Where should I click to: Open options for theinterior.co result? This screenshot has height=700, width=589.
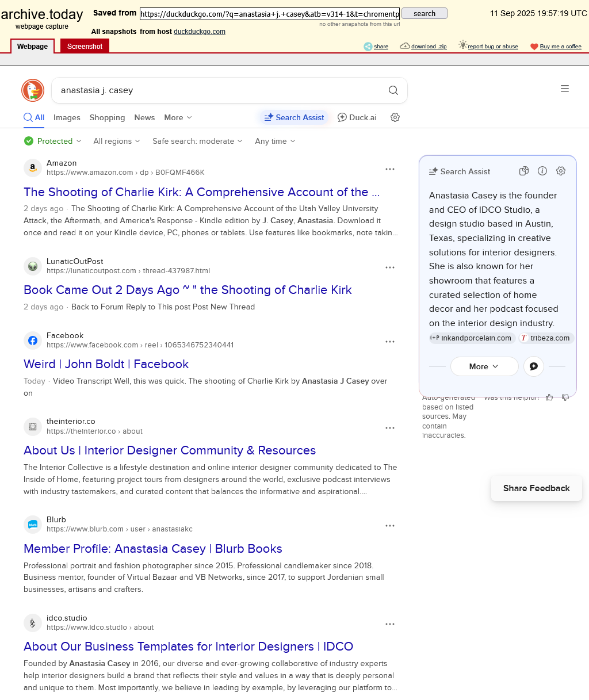(390, 428)
